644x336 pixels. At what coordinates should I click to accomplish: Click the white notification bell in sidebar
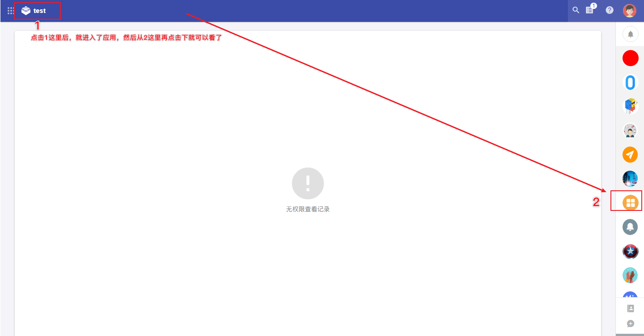pyautogui.click(x=631, y=34)
